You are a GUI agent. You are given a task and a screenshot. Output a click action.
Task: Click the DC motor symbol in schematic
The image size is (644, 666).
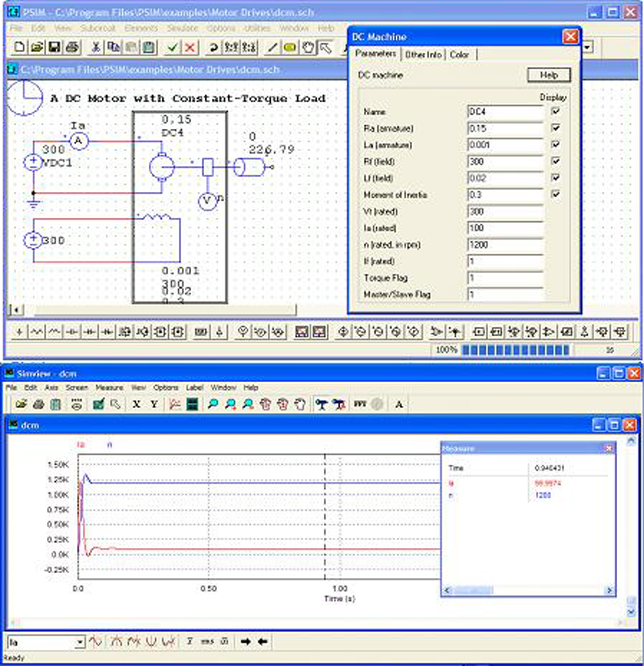click(162, 167)
